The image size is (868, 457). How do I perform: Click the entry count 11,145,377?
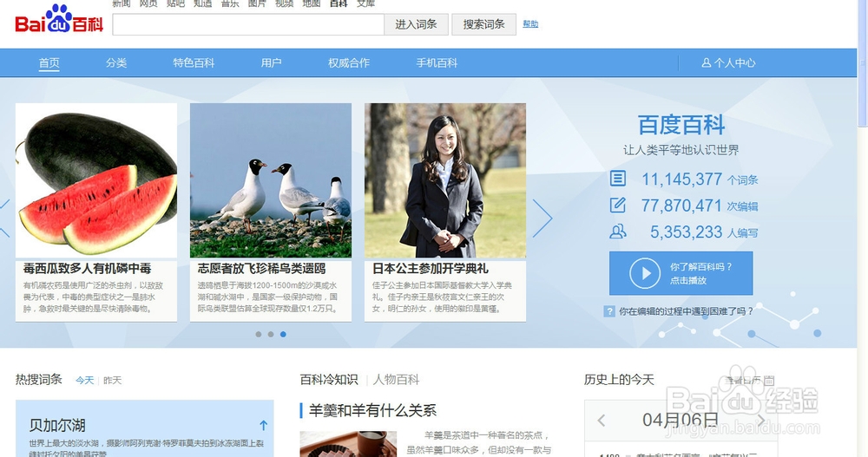click(682, 180)
